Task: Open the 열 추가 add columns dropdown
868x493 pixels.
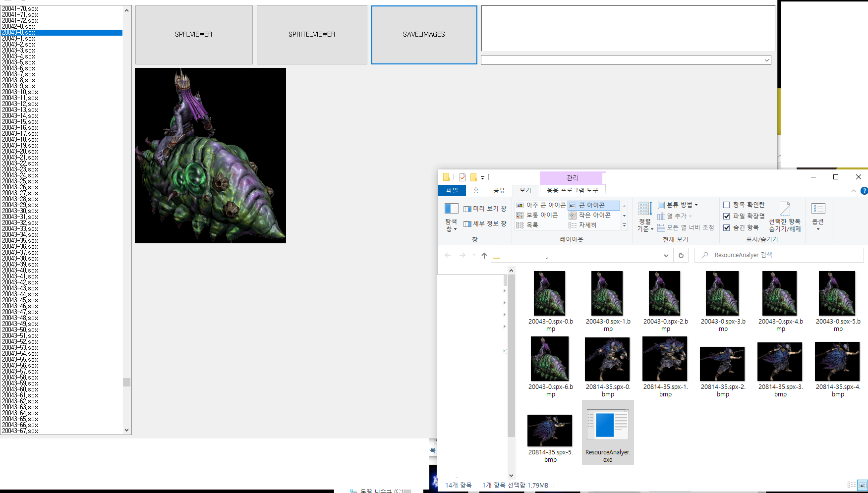Action: [675, 216]
